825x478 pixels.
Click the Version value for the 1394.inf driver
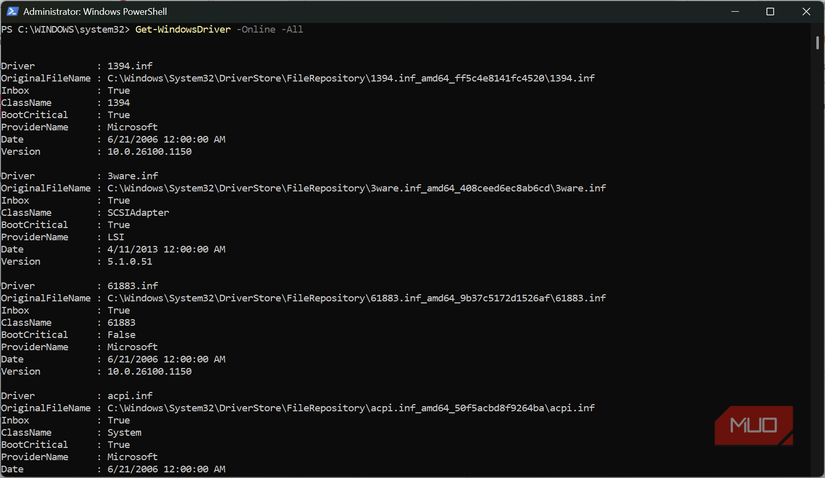pos(149,152)
